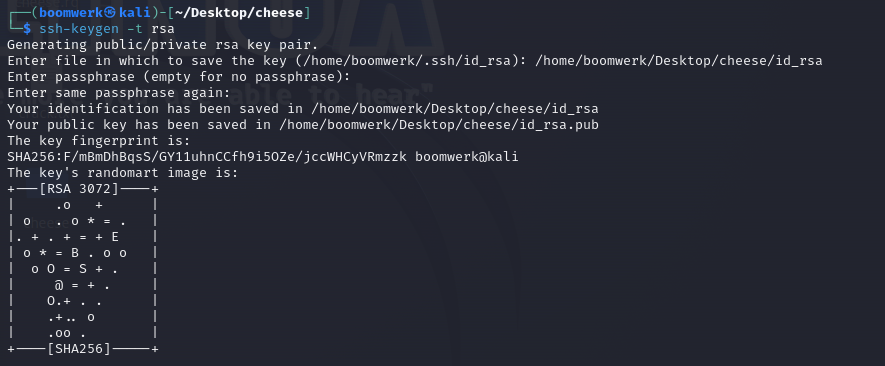Click the id_rsa.pub saved path text
The height and width of the screenshot is (366, 885).
pos(439,124)
